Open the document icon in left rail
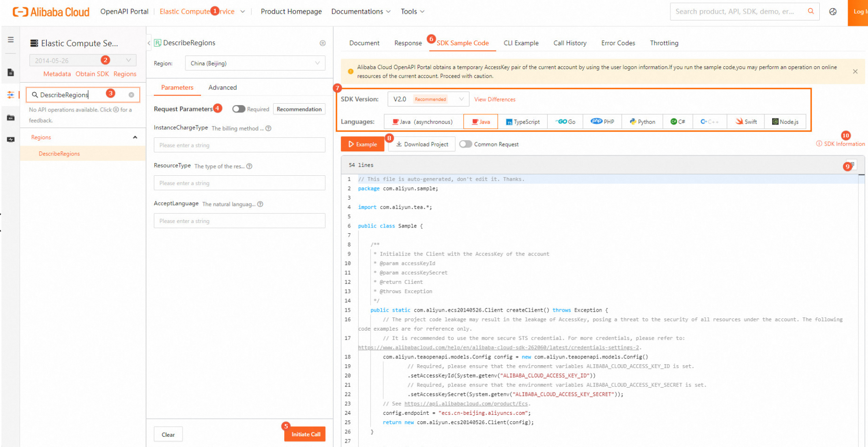The image size is (868, 447). (11, 73)
